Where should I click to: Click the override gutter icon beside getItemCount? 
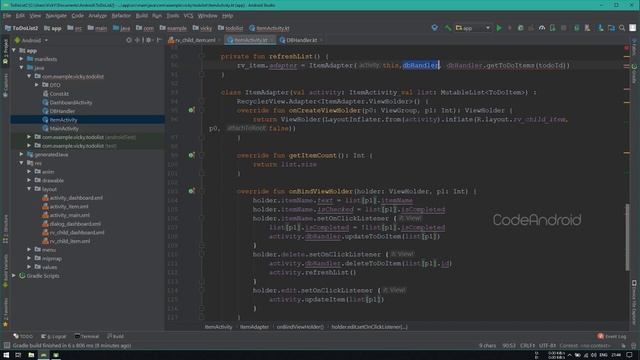click(x=191, y=155)
